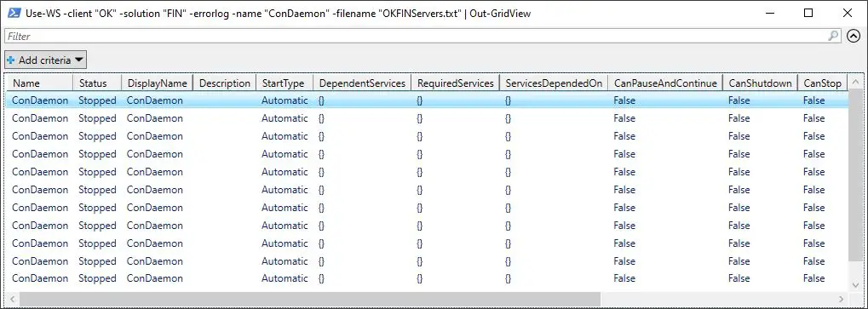Click the DependentServices column header
868x309 pixels.
pos(363,83)
